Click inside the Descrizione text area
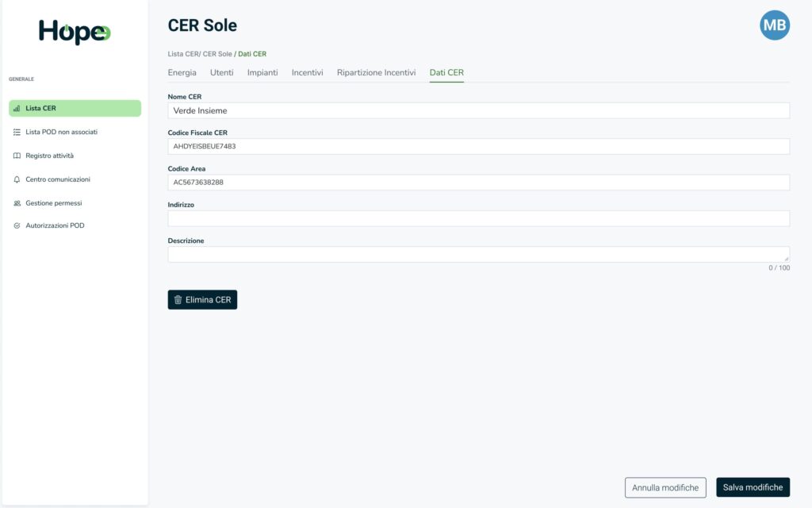 pyautogui.click(x=478, y=254)
